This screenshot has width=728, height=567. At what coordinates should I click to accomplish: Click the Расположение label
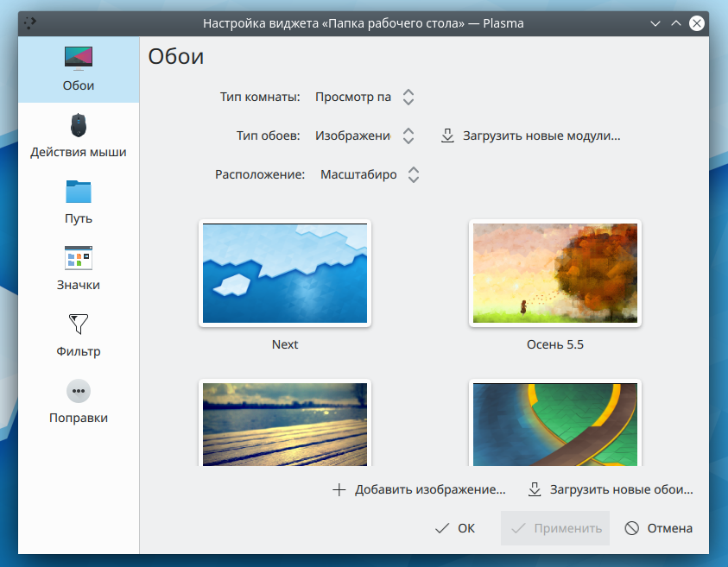tap(260, 174)
